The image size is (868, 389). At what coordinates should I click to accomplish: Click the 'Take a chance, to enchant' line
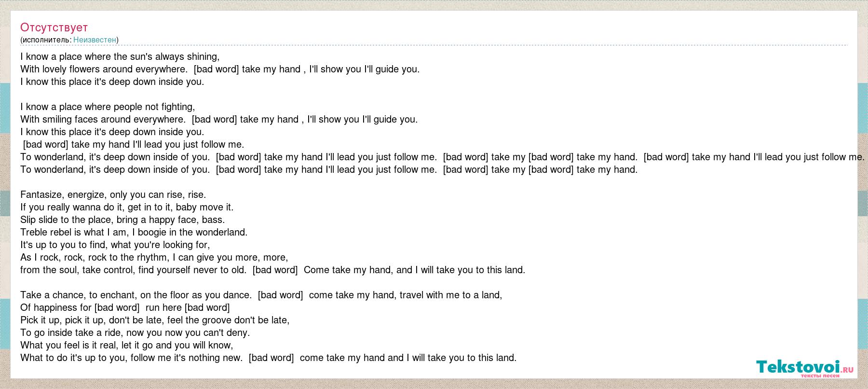click(261, 295)
